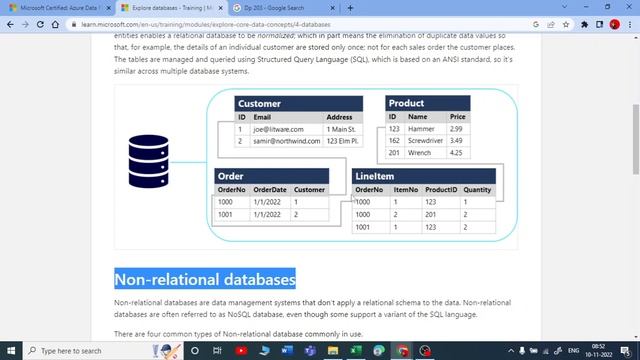This screenshot has height=360, width=640.
Task: Share this page from the address bar
Action: [x=551, y=24]
